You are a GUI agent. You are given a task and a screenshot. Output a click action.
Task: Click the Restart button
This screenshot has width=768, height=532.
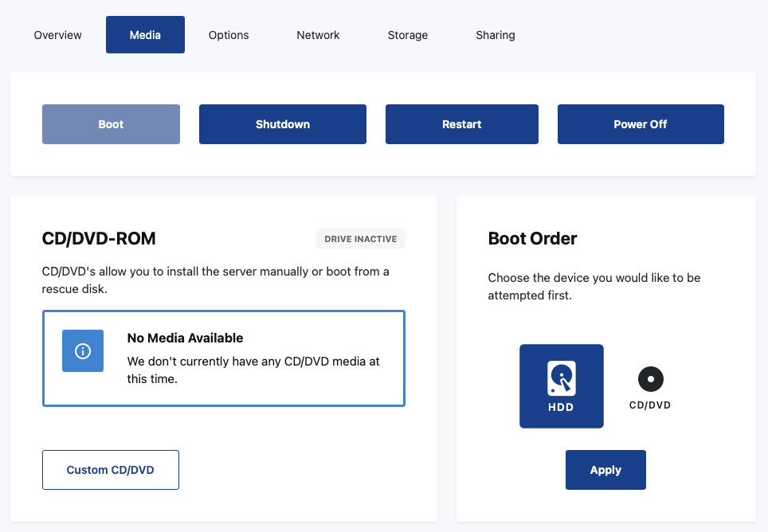tap(462, 124)
